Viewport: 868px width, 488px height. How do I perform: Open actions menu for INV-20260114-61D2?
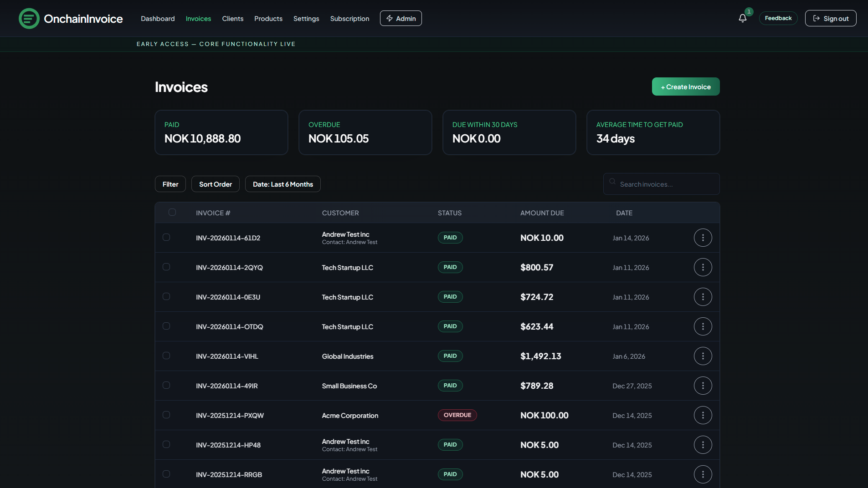coord(703,237)
